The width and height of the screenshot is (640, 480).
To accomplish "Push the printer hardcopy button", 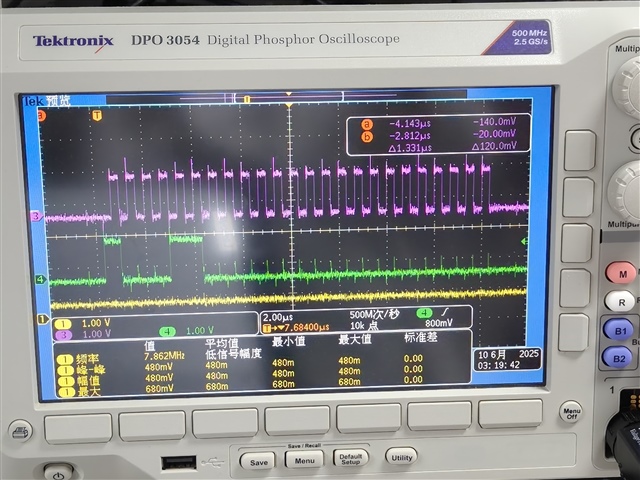I will [20, 432].
